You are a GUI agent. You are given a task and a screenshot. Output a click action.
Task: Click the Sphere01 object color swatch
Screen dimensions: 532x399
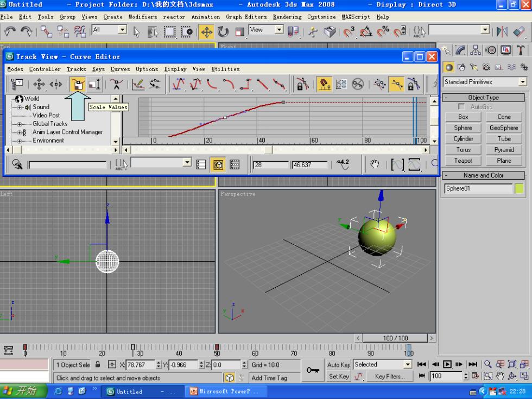coord(519,189)
